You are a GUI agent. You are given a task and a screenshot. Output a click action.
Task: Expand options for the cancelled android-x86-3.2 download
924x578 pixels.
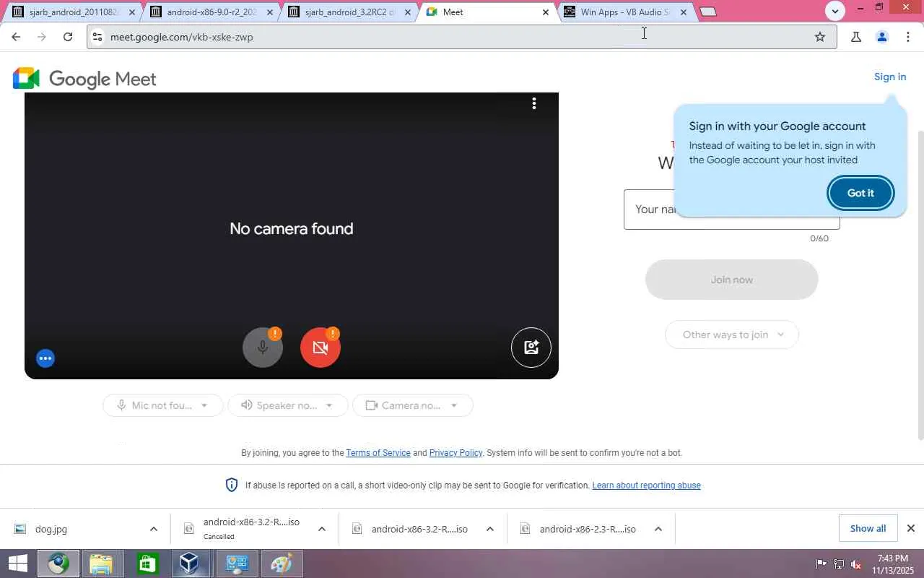pyautogui.click(x=322, y=529)
